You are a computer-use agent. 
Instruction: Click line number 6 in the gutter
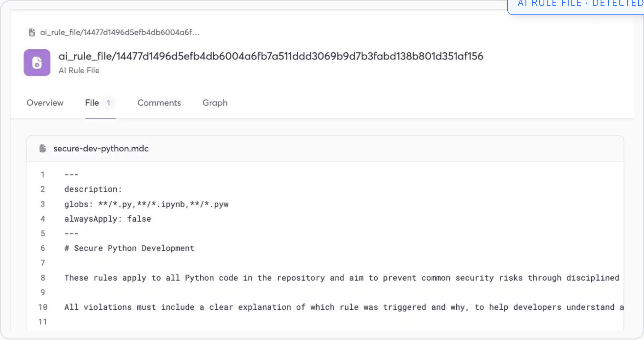(42, 248)
